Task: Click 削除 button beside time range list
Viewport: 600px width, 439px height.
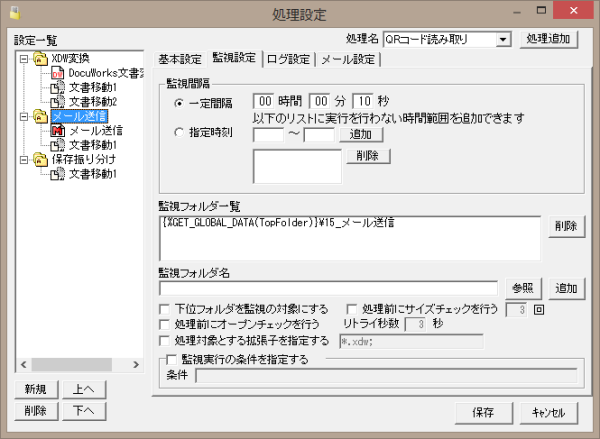Action: 368,156
